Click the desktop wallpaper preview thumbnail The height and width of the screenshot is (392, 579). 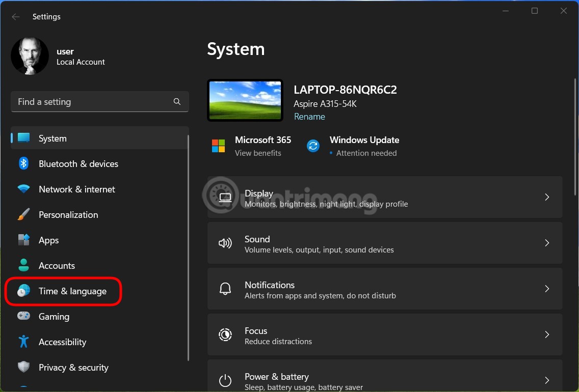click(x=245, y=100)
